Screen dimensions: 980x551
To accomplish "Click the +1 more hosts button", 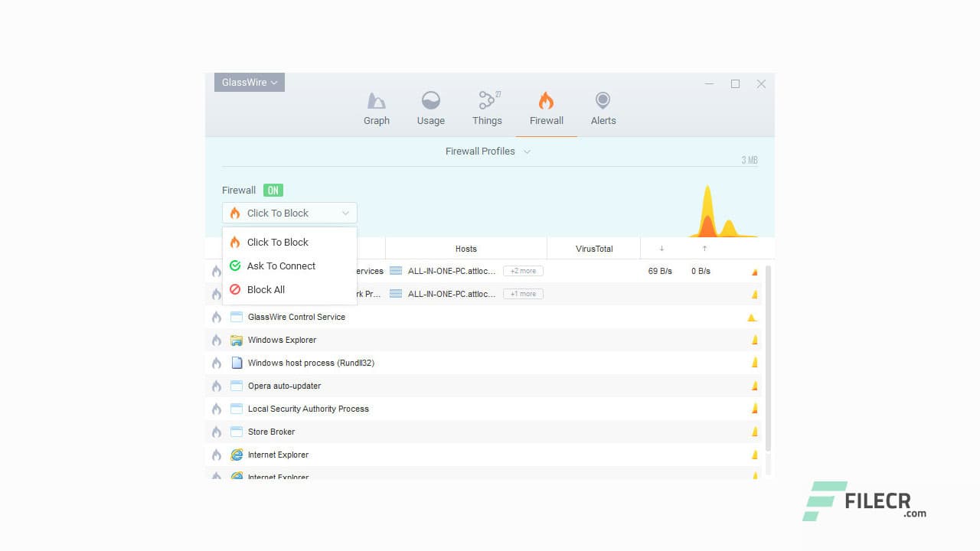I will pos(523,293).
